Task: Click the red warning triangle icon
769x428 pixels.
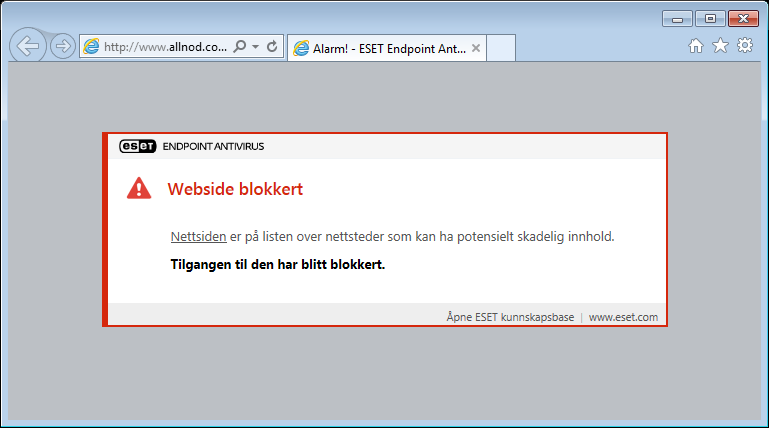Action: (x=139, y=188)
